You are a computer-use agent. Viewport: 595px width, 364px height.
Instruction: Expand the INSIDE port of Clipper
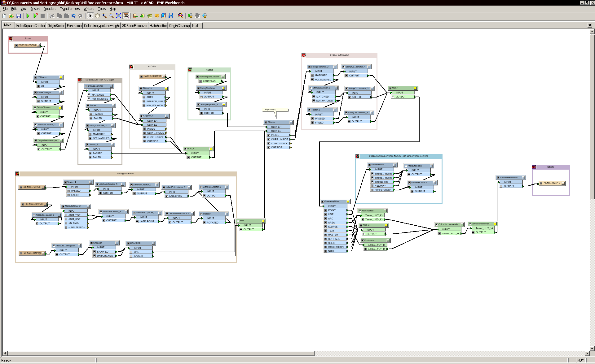268,135
